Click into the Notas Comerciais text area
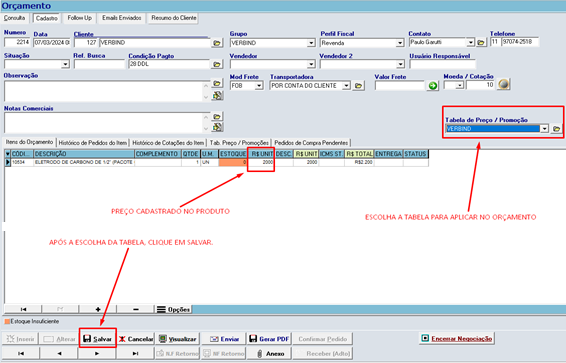 tap(104, 123)
